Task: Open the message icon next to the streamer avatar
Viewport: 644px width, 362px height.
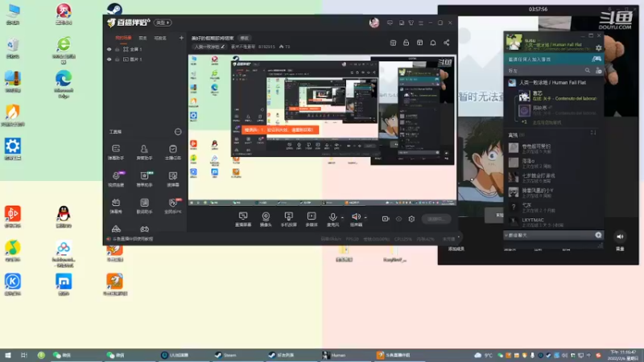Action: 390,23
